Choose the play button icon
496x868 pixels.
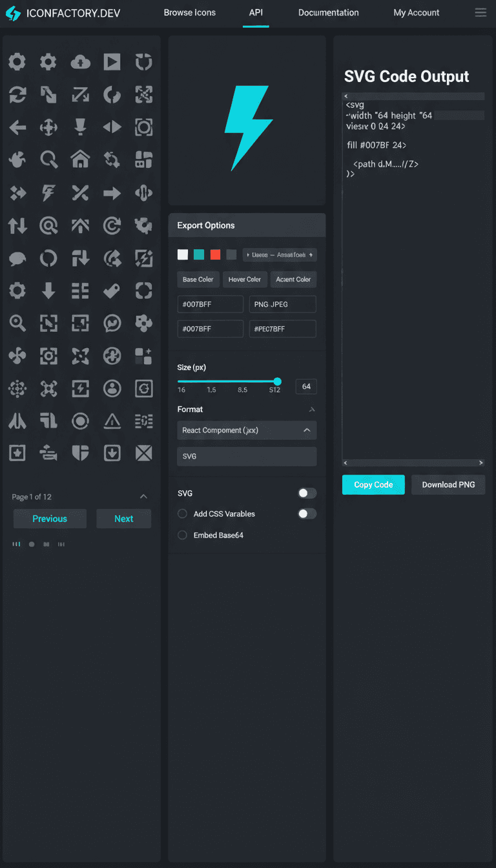point(112,62)
